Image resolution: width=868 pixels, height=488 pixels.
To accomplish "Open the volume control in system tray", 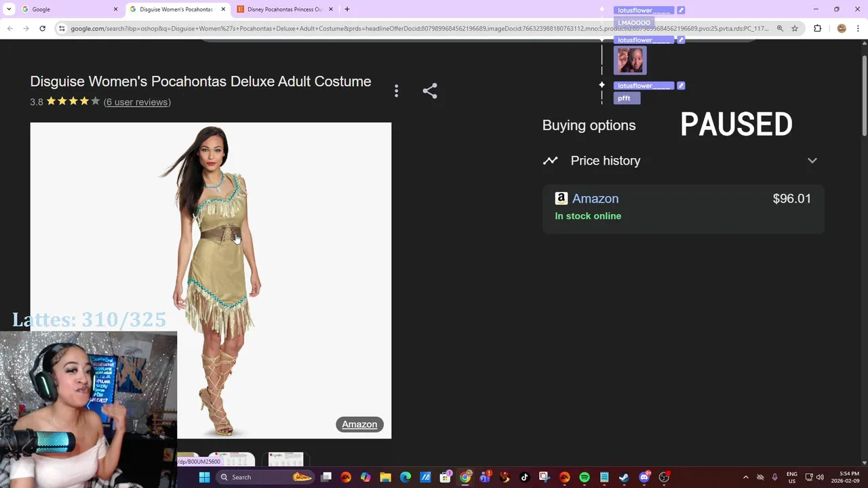I will coord(820,477).
